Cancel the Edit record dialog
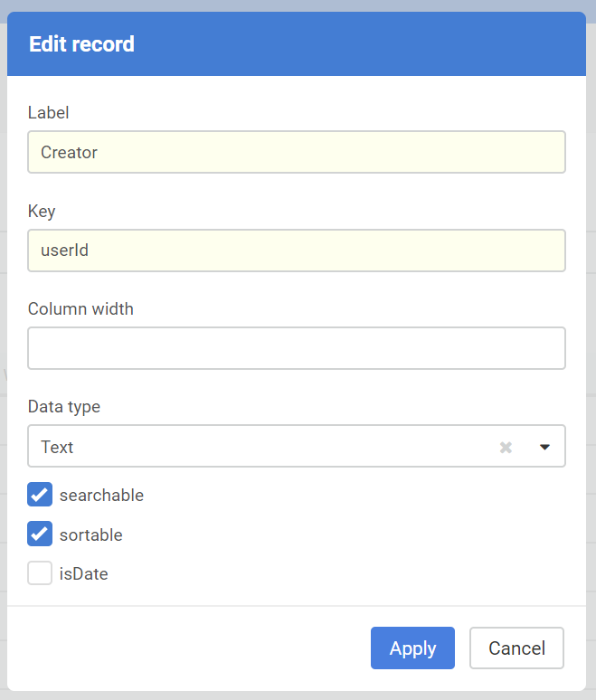 click(516, 648)
